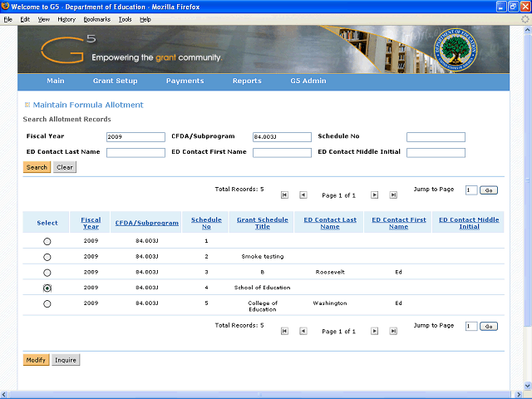
Task: Click last page icon in bottom pagination
Action: point(393,331)
